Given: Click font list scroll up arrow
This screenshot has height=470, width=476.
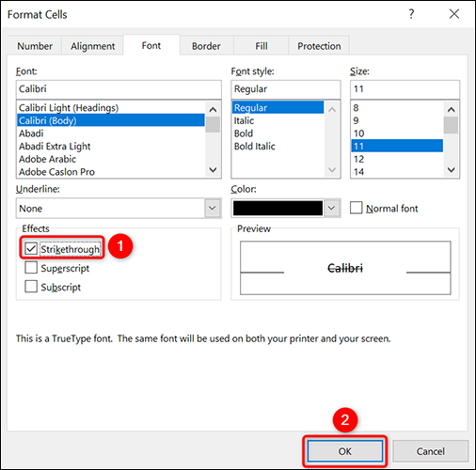Looking at the screenshot, I should point(213,109).
